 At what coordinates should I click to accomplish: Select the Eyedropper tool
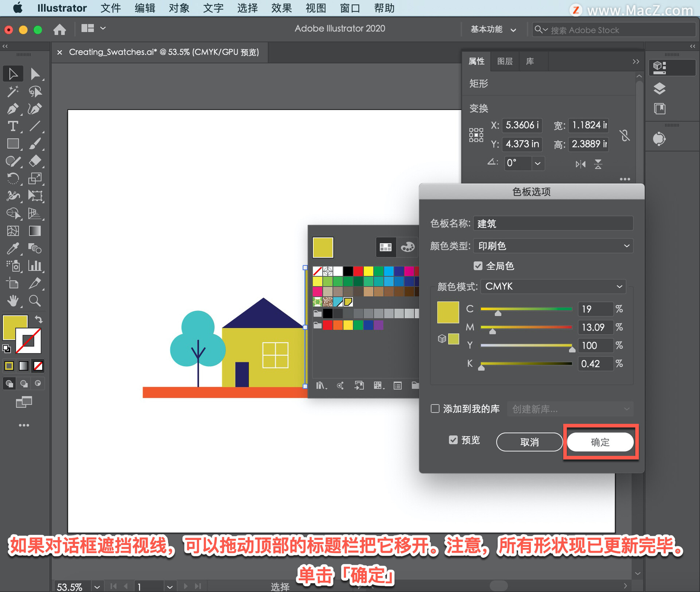point(13,248)
